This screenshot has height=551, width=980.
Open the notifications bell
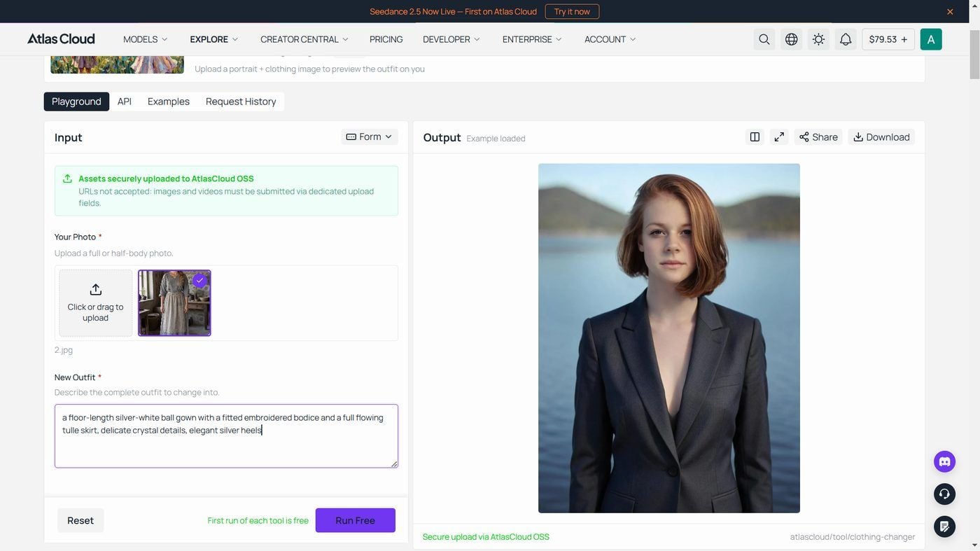tap(846, 39)
